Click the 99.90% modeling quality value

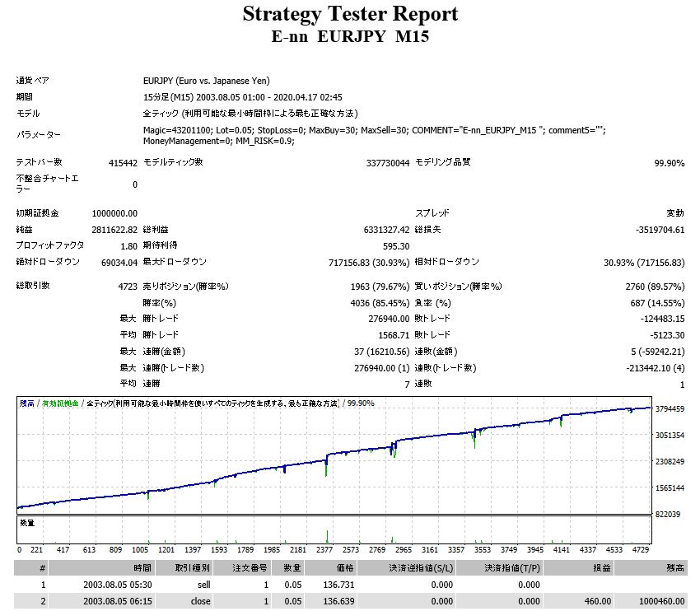pyautogui.click(x=670, y=163)
